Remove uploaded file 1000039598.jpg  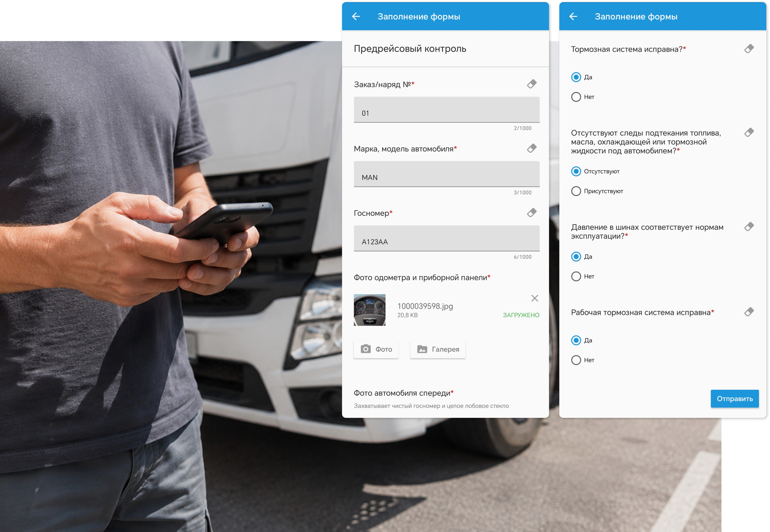(535, 298)
